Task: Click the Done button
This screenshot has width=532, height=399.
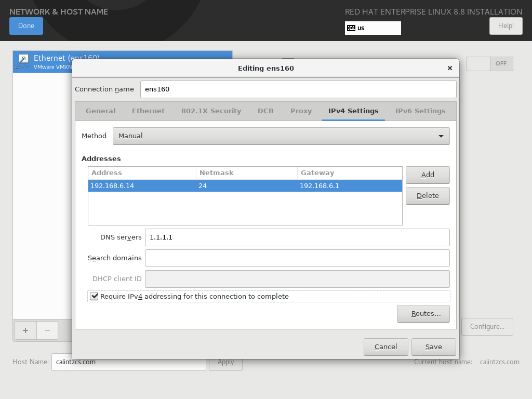Action: [x=26, y=26]
